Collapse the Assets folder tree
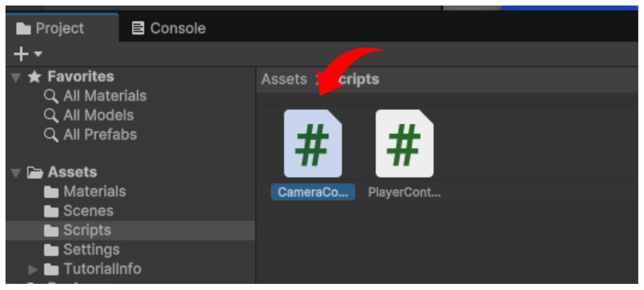The image size is (644, 290). point(16,173)
